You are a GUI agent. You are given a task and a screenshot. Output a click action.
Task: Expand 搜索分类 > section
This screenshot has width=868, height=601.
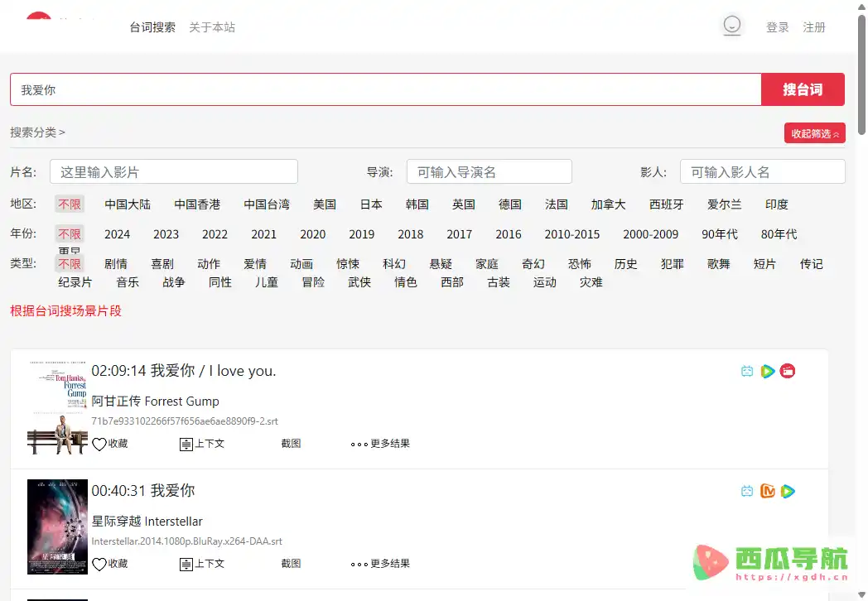pos(37,132)
